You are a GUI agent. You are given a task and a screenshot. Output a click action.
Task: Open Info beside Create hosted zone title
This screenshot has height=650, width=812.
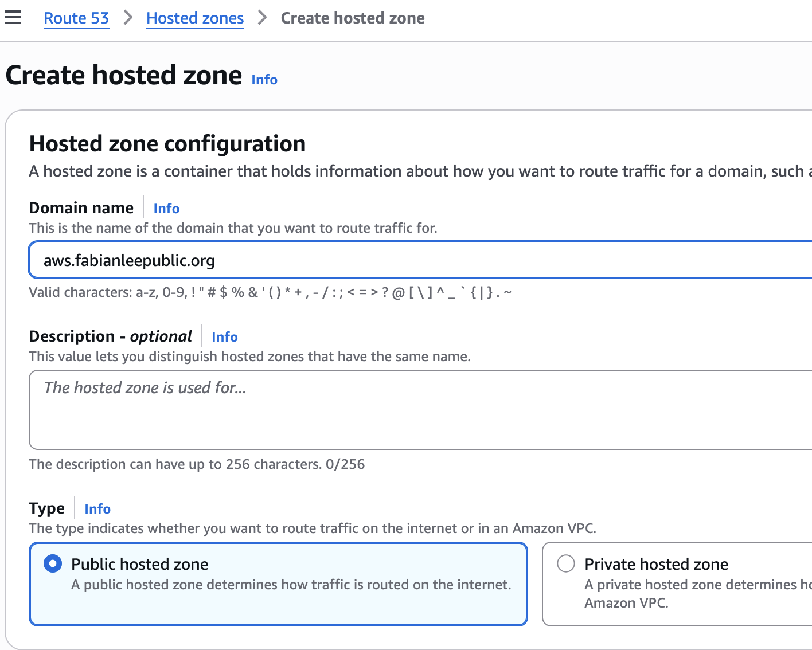(x=264, y=80)
